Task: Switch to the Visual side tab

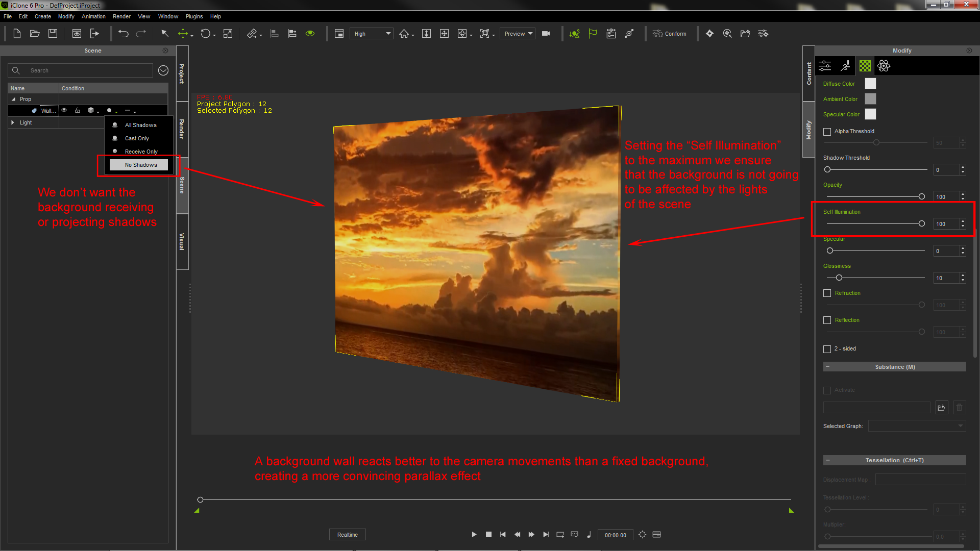Action: coord(182,241)
